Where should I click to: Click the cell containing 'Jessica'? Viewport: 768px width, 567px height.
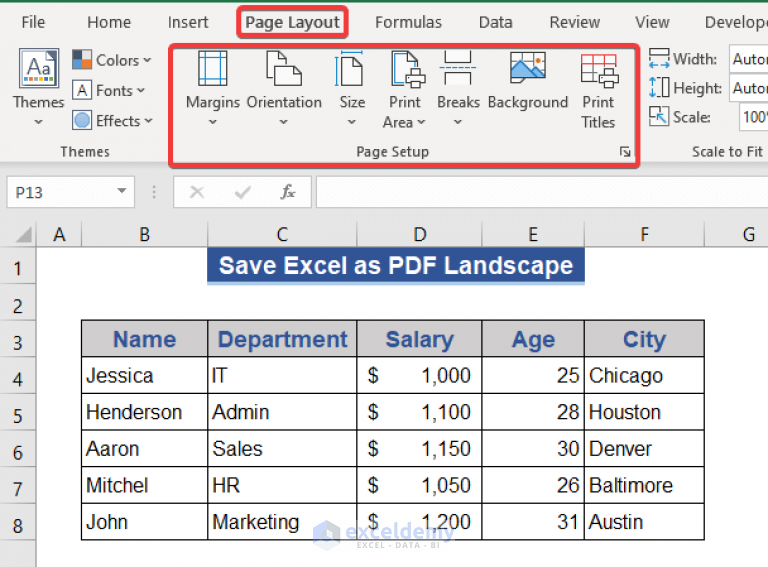click(x=144, y=376)
